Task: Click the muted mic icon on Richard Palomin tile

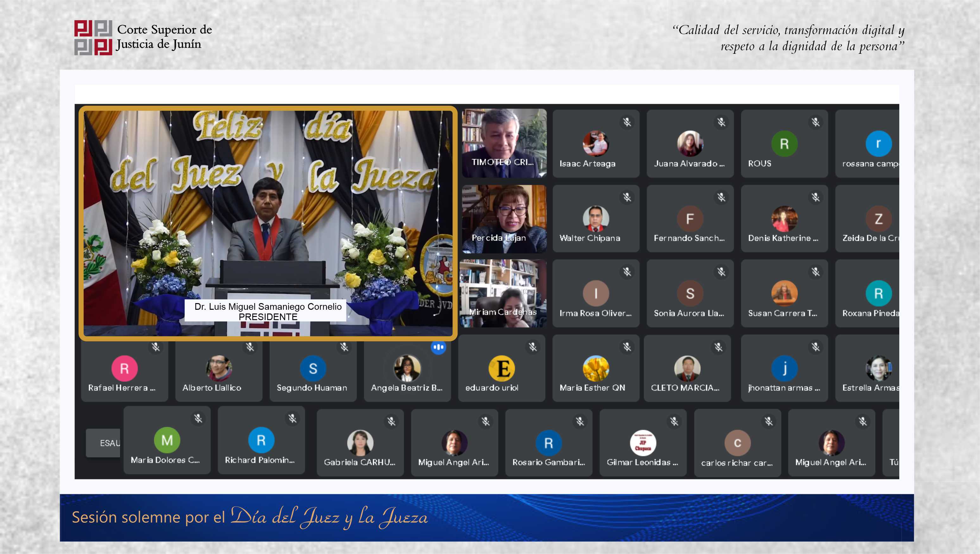Action: 292,419
